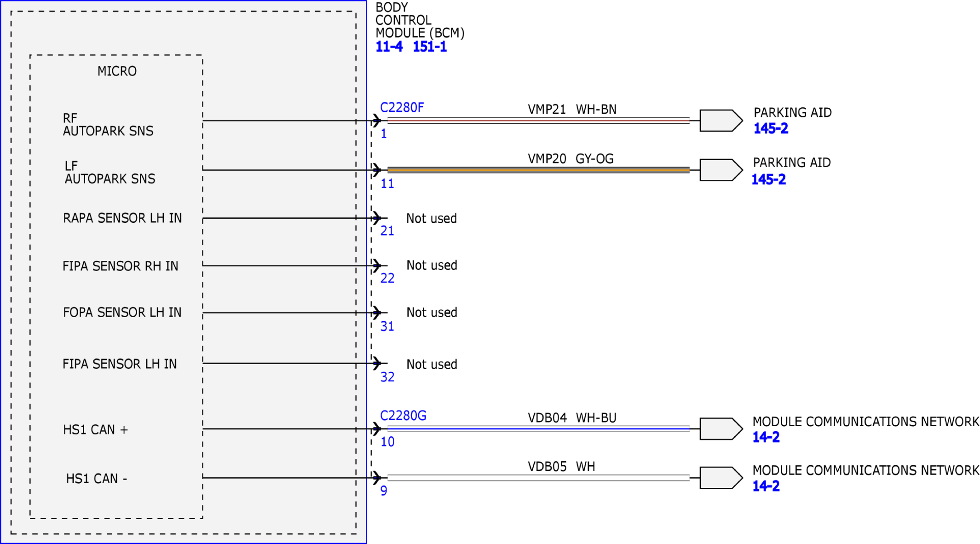Select off-page arrow for VMP21 WH-BN
980x544 pixels.
click(721, 121)
